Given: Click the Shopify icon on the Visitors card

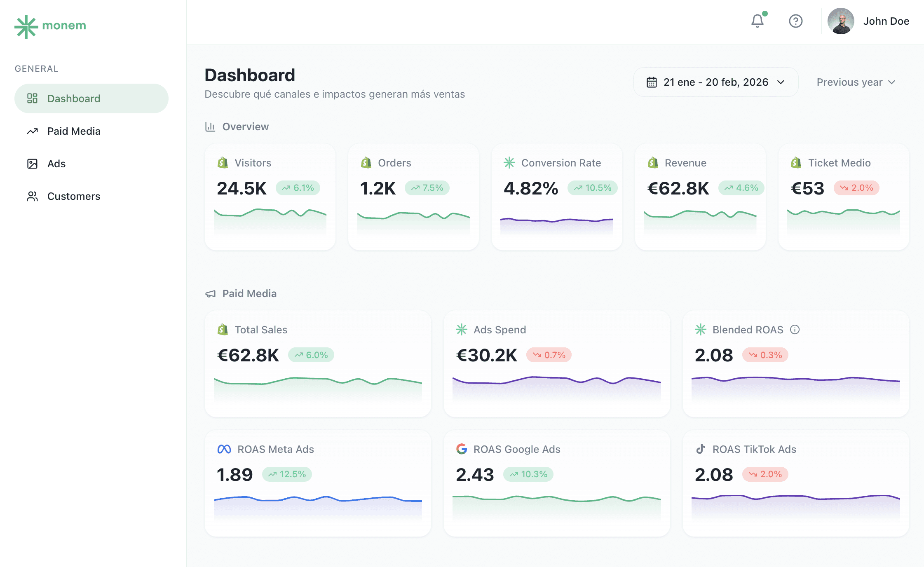Looking at the screenshot, I should pyautogui.click(x=222, y=162).
